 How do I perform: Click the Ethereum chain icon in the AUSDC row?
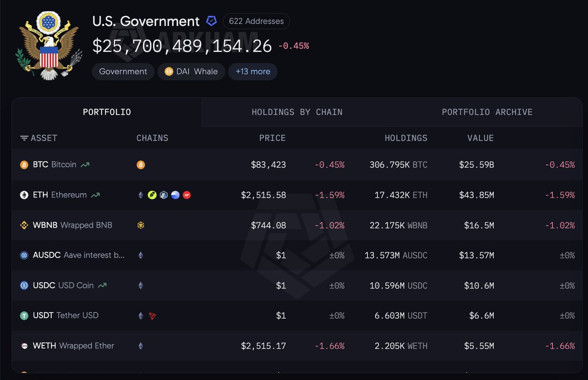tap(141, 255)
